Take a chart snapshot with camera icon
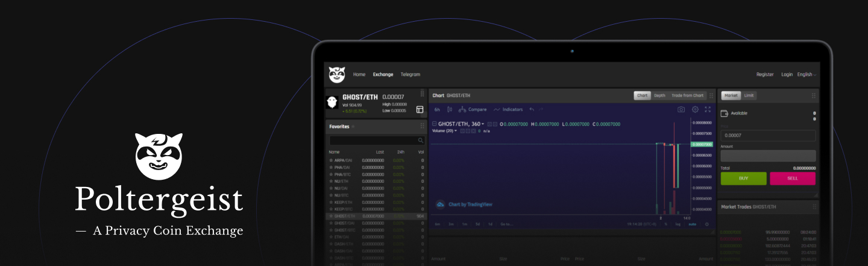 681,109
